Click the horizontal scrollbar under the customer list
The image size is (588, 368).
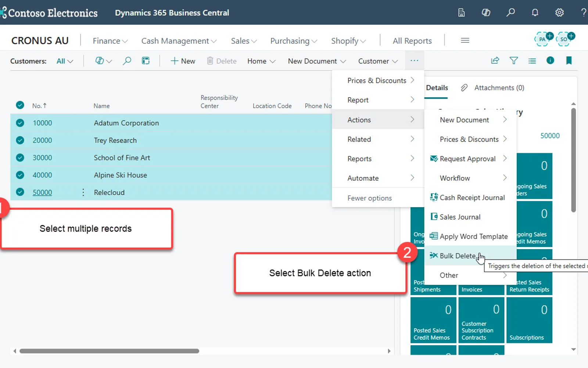(109, 351)
